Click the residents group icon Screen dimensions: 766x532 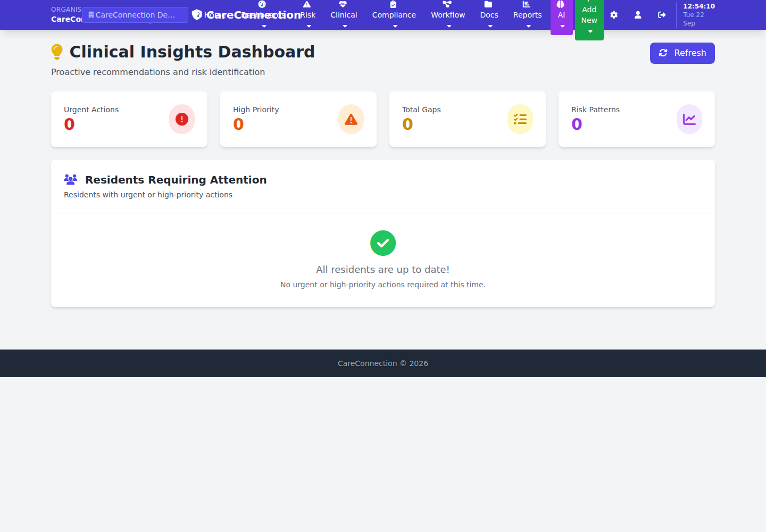click(71, 179)
